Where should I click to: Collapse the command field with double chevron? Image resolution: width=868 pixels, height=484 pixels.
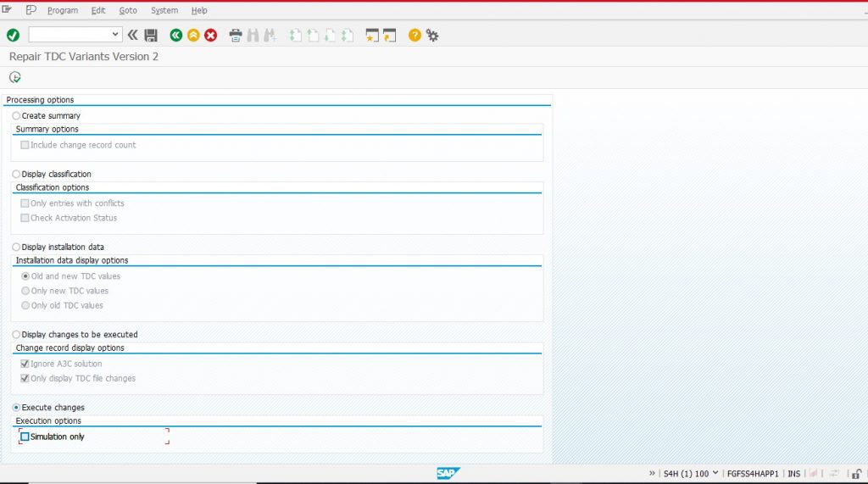coord(133,36)
